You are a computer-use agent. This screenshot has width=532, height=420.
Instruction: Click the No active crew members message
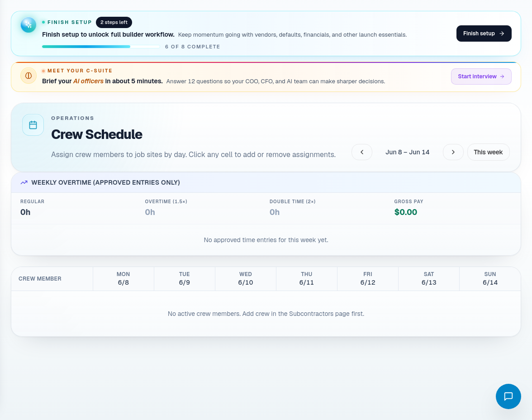(x=266, y=314)
